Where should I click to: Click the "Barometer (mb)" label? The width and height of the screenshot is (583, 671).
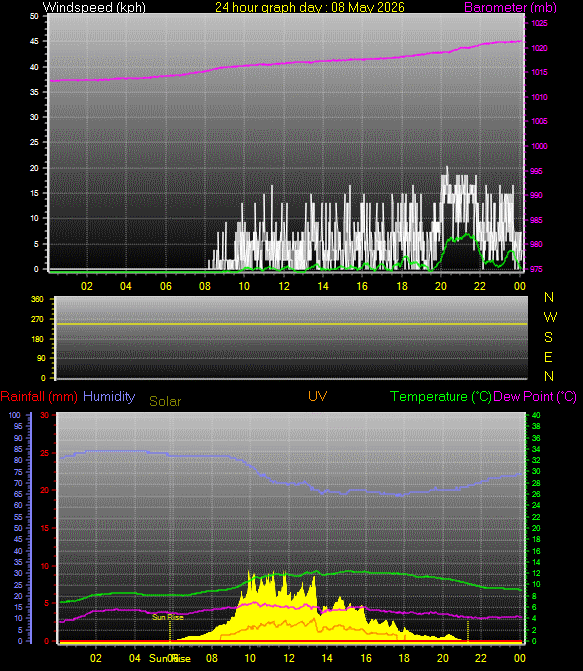tap(510, 7)
